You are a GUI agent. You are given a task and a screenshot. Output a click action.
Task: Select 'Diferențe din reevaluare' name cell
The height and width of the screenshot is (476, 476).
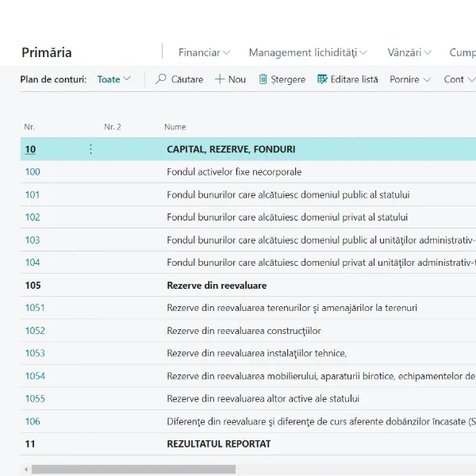(321, 421)
